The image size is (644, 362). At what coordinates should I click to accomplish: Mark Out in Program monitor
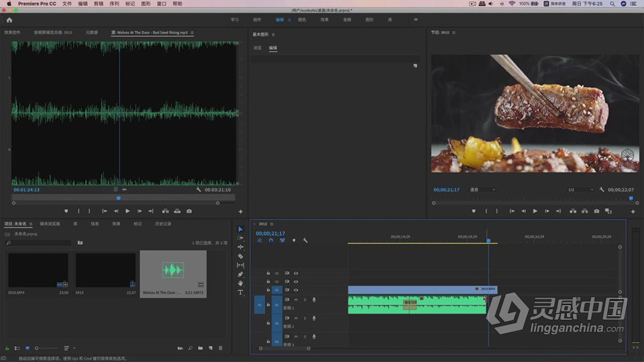tap(496, 211)
